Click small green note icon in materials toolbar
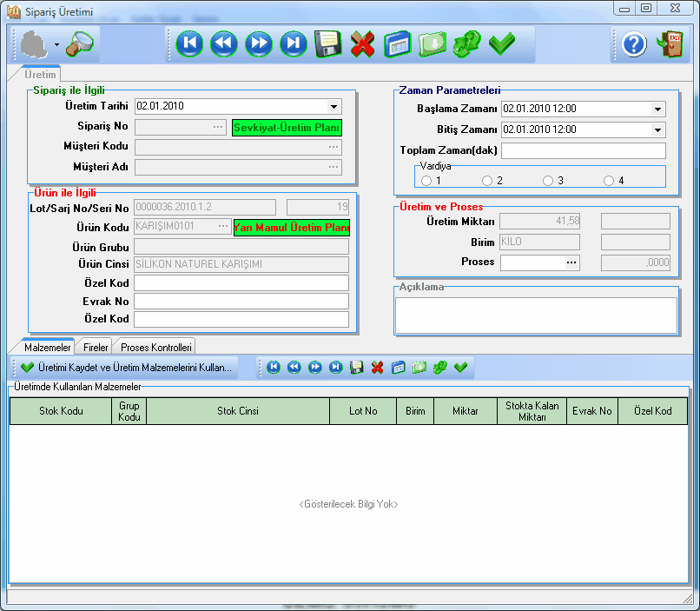This screenshot has height=611, width=700. point(419,367)
